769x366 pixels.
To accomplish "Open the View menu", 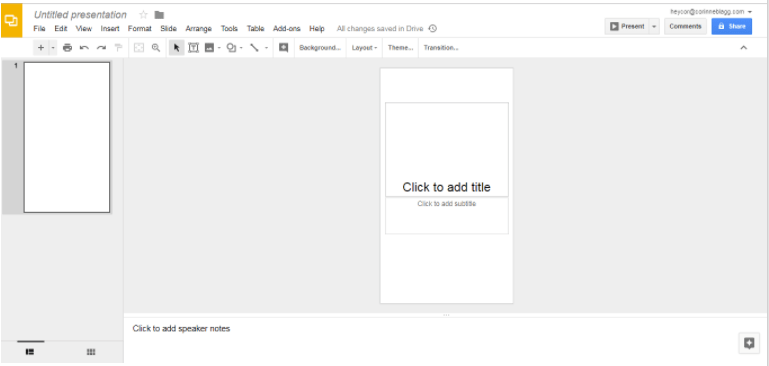I will [x=84, y=29].
